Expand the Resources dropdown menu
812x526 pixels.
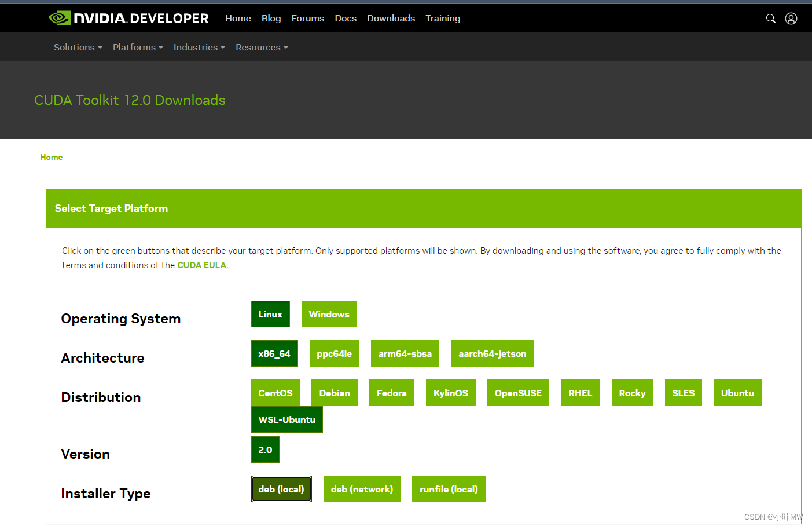(x=262, y=48)
